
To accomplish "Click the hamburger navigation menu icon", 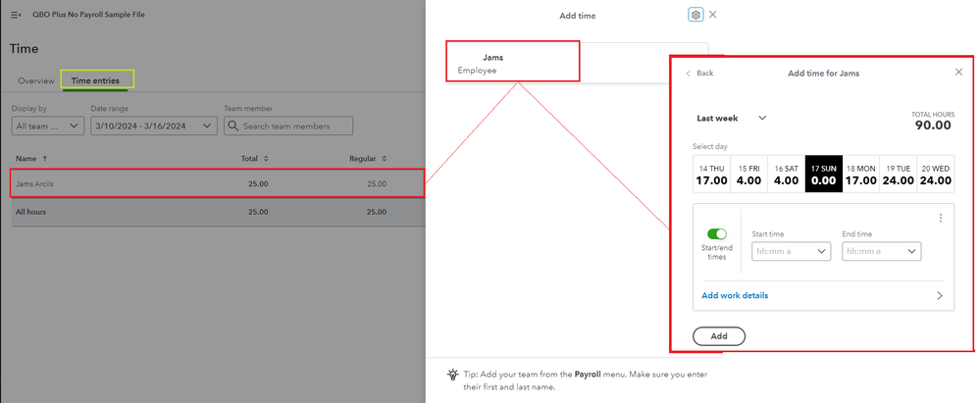I will [15, 16].
